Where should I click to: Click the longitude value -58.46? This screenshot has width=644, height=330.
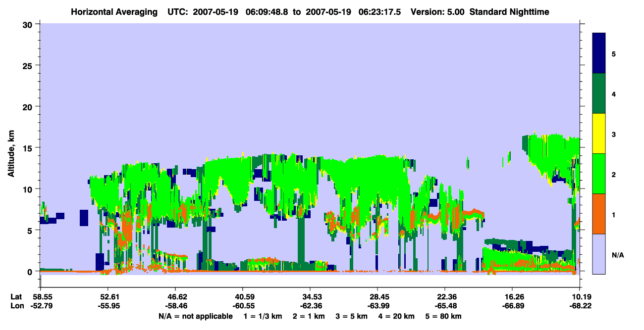tap(175, 306)
